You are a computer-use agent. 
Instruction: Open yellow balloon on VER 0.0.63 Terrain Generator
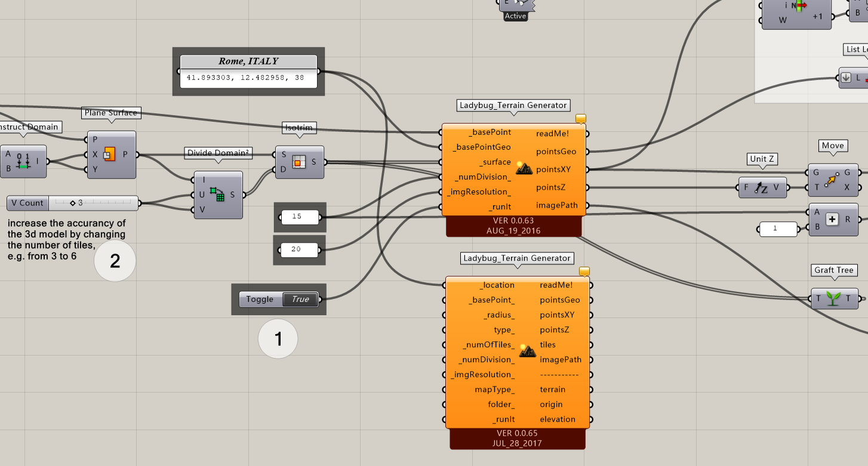point(581,119)
